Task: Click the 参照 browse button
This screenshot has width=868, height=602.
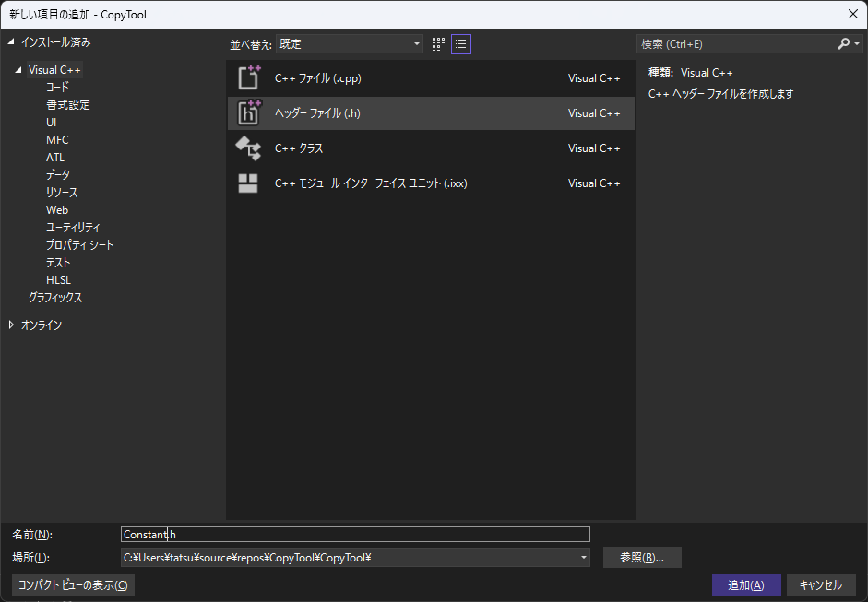Action: pyautogui.click(x=642, y=558)
